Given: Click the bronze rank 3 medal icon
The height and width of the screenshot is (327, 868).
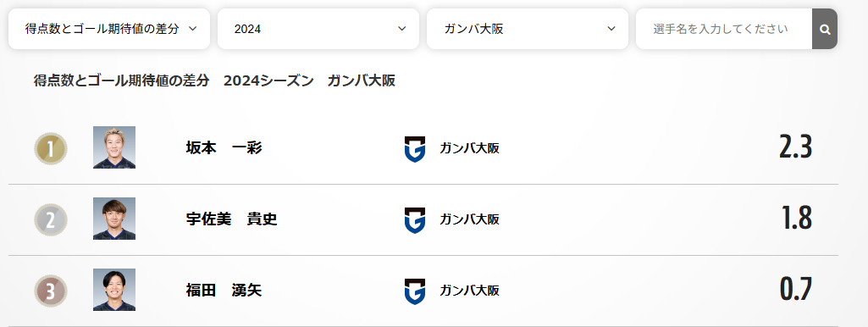Looking at the screenshot, I should click(50, 291).
